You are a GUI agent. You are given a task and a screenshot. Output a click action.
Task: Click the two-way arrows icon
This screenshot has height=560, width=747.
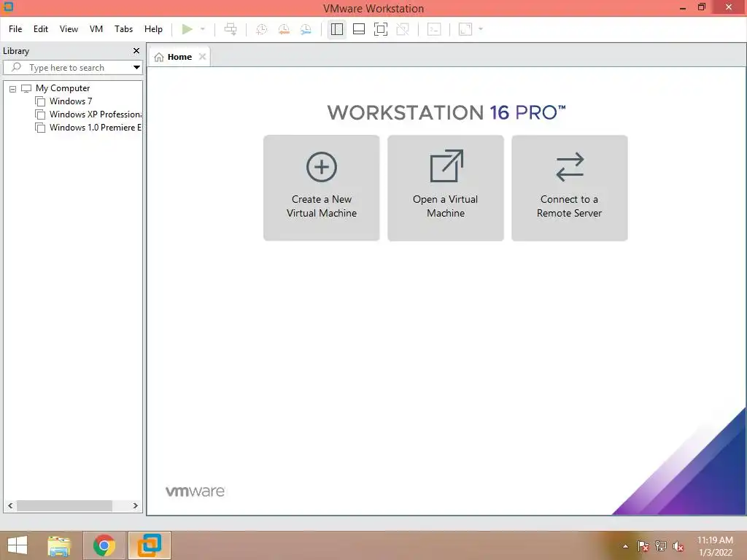[x=570, y=167]
